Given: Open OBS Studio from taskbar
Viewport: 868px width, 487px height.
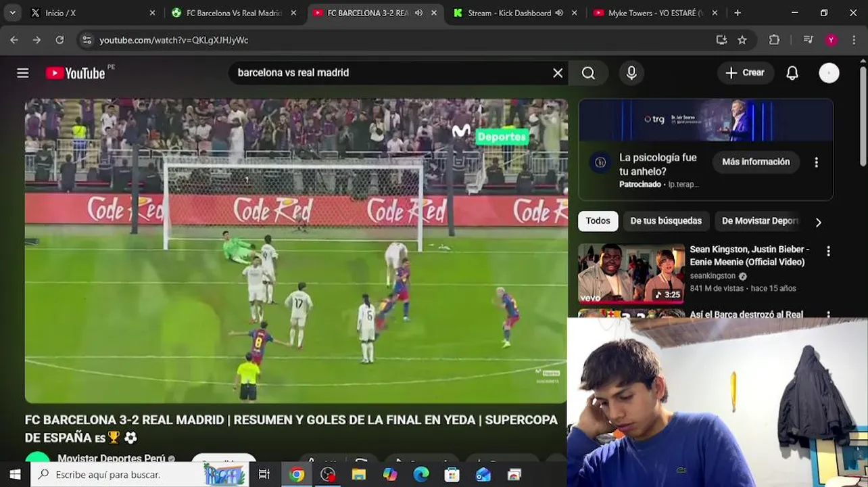Looking at the screenshot, I should (x=328, y=475).
